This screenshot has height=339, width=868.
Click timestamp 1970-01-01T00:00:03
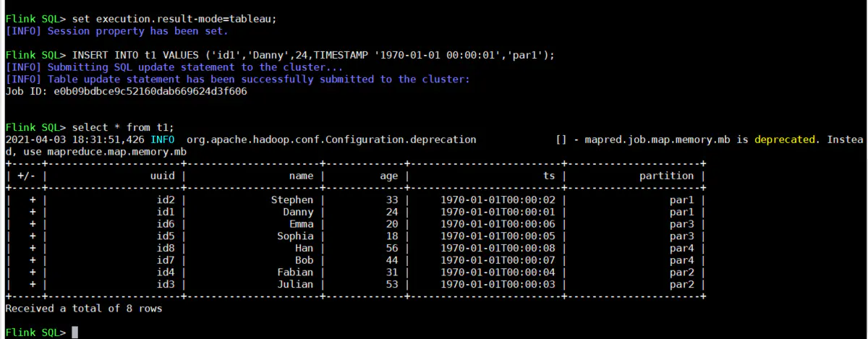pos(498,284)
